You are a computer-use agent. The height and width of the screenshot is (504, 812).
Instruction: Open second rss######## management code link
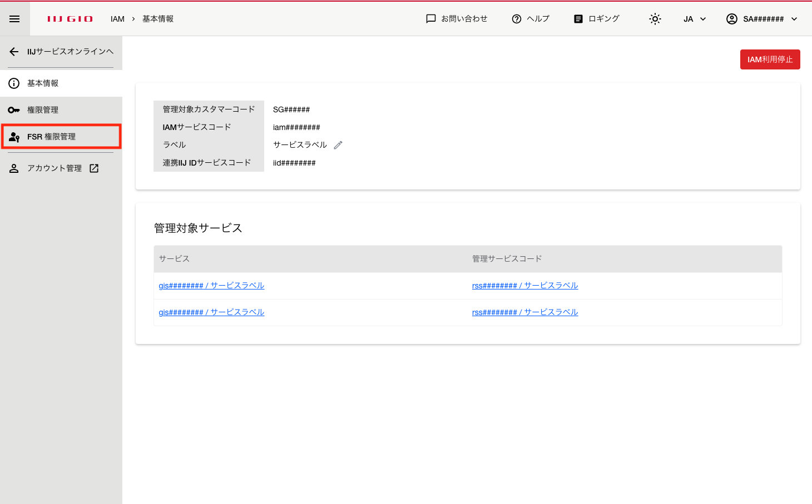525,312
